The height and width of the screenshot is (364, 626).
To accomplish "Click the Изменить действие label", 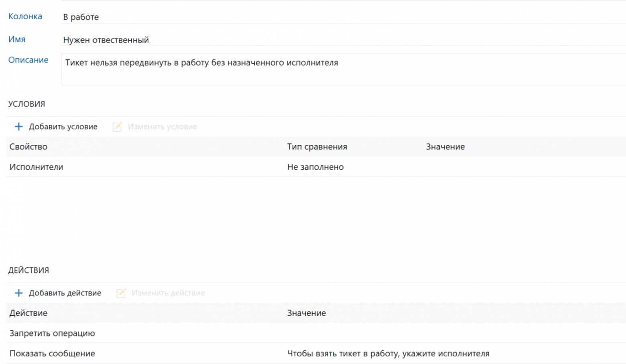I will click(168, 293).
